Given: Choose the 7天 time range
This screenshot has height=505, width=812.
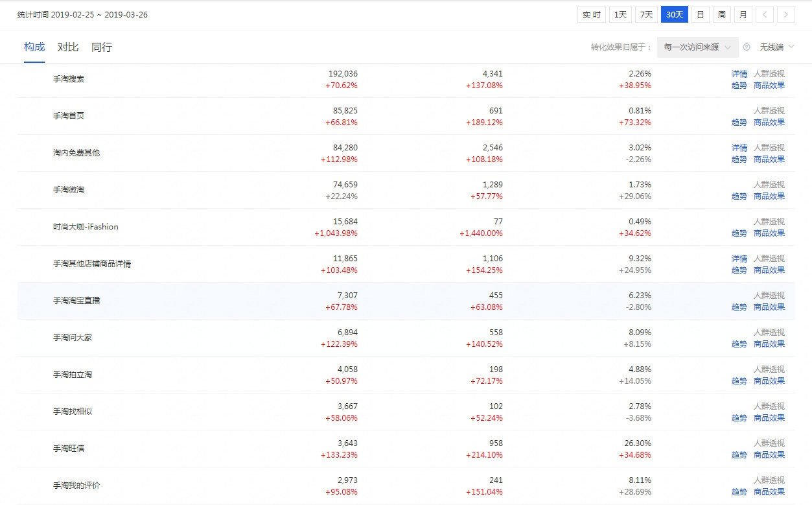Looking at the screenshot, I should 645,15.
